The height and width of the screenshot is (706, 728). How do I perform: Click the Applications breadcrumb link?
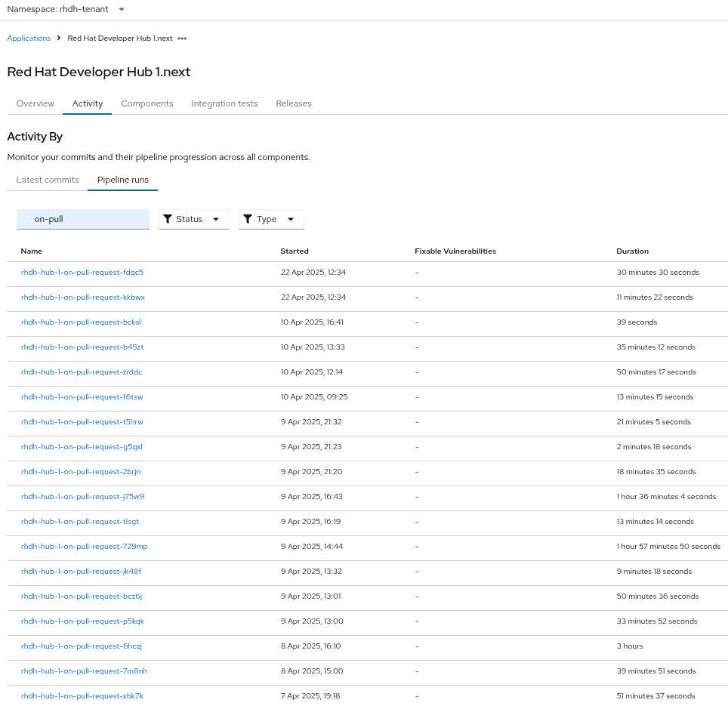[29, 38]
